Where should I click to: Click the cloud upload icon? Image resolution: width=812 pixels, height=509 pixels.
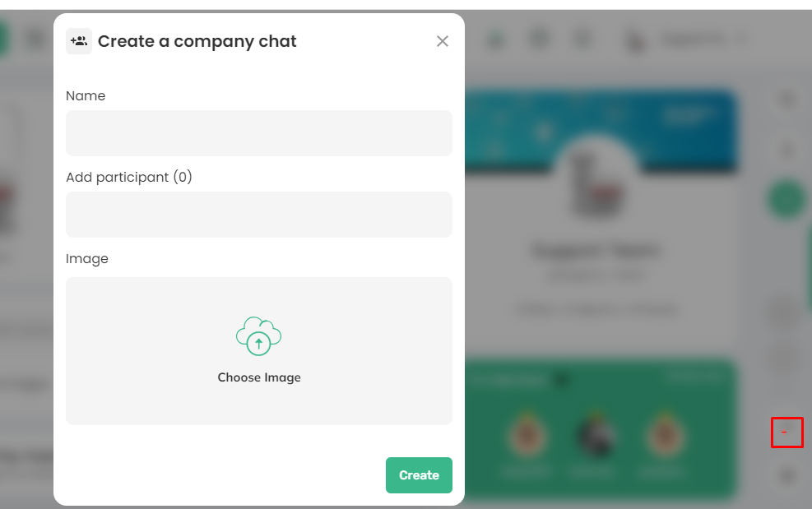tap(258, 336)
